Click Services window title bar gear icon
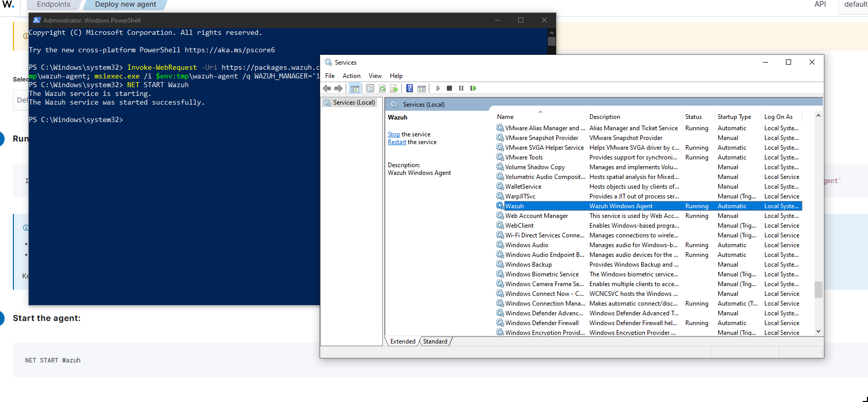The height and width of the screenshot is (402, 868). (x=328, y=62)
